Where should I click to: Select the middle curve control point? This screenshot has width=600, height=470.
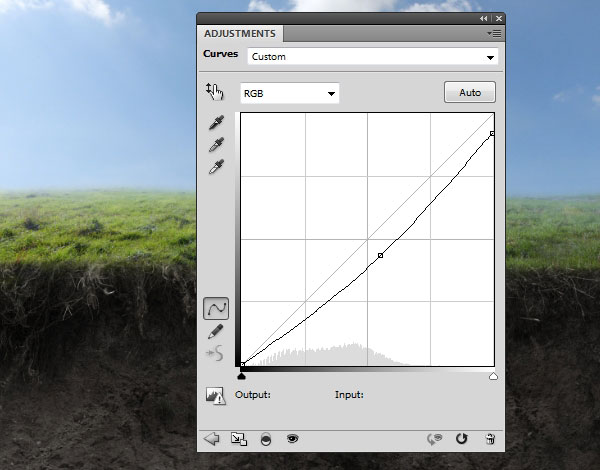(x=380, y=255)
